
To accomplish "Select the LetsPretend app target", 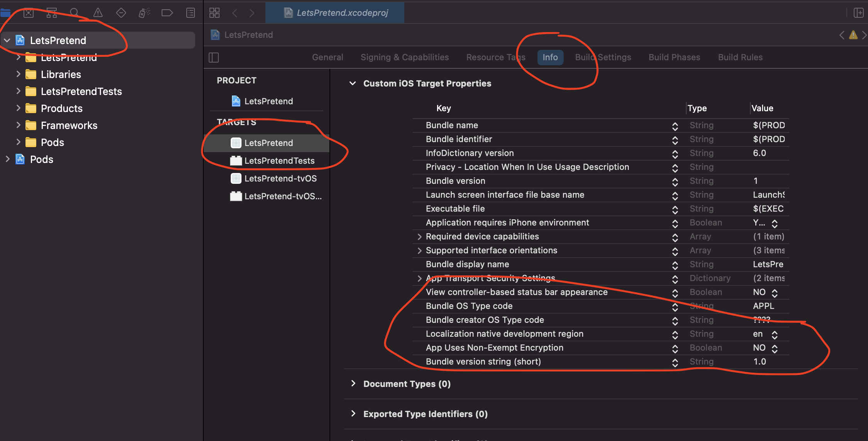I will [267, 143].
